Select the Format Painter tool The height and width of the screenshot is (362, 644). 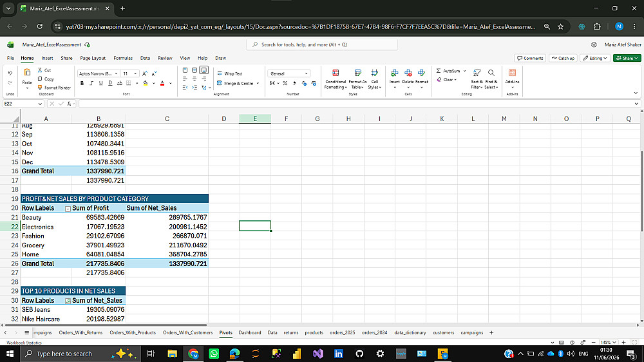click(54, 88)
